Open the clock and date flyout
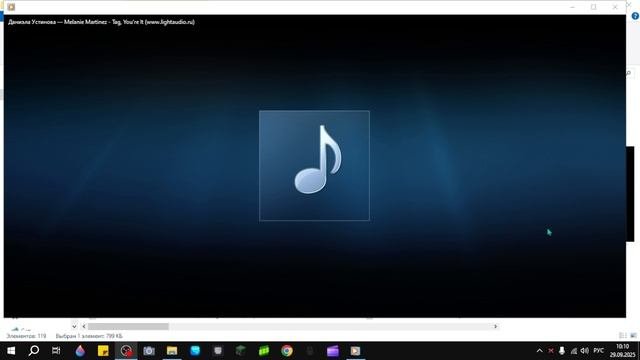640x360 pixels. pos(622,351)
